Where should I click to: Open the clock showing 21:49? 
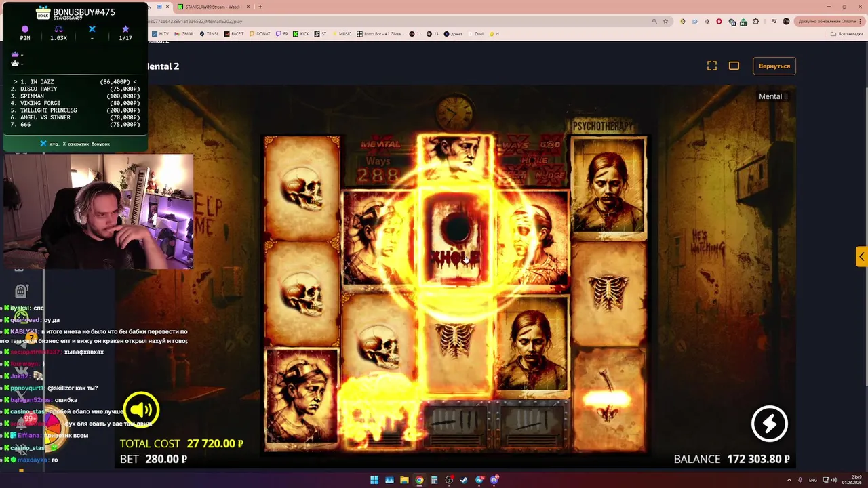pyautogui.click(x=852, y=480)
